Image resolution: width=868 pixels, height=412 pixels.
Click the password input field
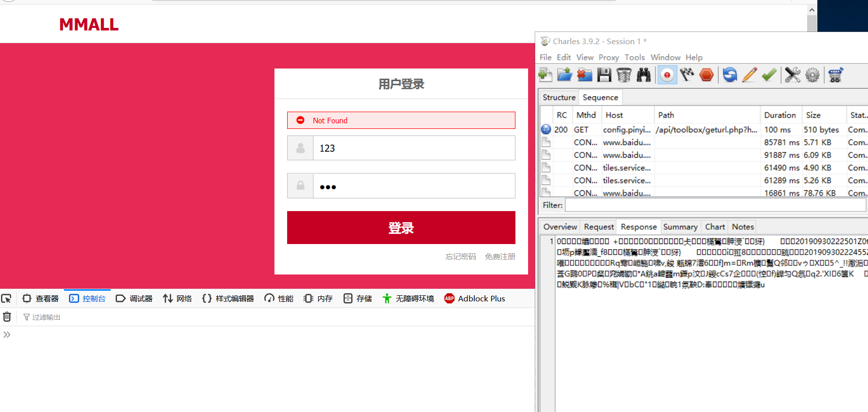(414, 186)
